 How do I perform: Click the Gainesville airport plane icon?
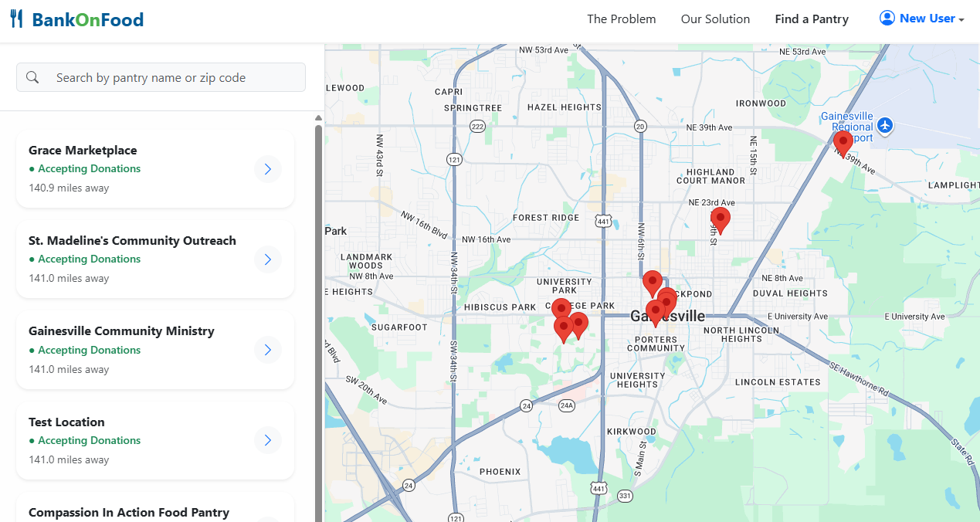click(885, 125)
